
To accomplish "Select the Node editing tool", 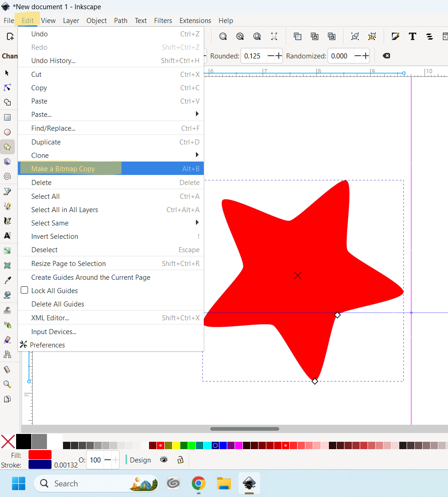I will [x=7, y=87].
